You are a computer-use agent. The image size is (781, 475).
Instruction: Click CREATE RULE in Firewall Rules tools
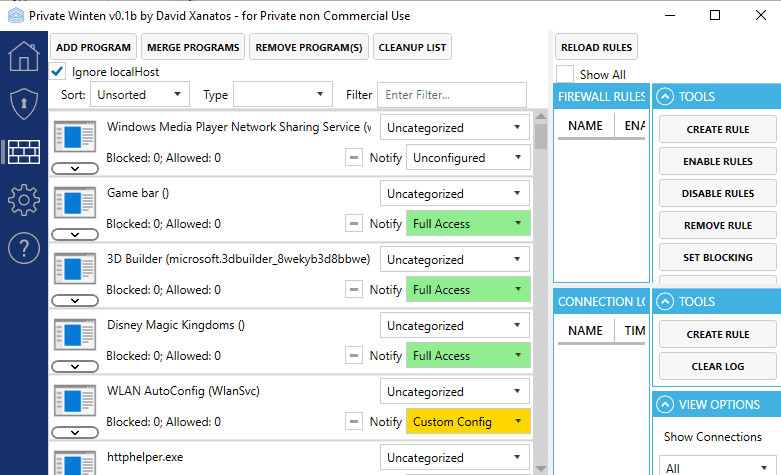(x=718, y=129)
